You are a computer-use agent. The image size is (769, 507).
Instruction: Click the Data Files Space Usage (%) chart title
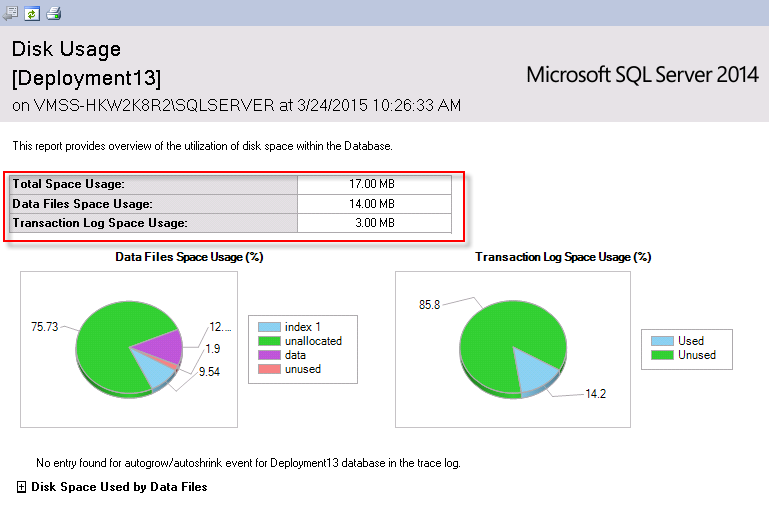(x=189, y=257)
